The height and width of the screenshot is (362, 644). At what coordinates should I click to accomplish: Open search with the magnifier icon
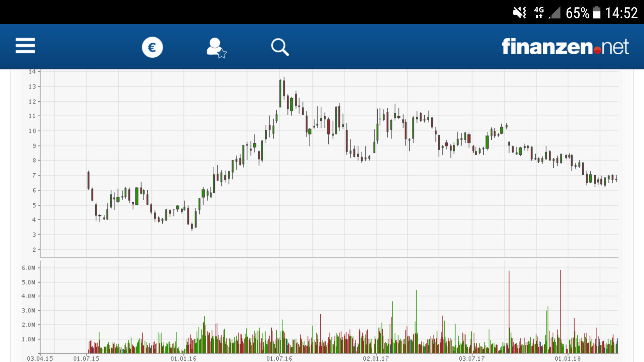(280, 47)
